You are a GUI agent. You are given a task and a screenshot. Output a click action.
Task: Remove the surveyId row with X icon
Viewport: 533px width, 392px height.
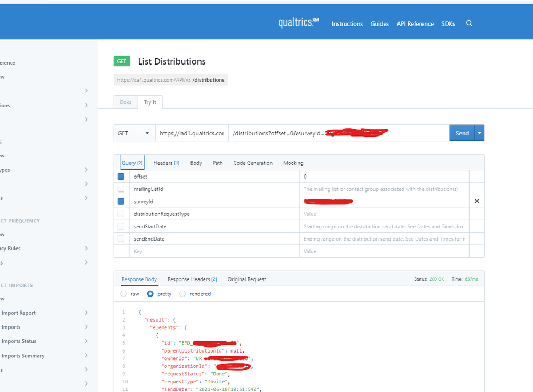tap(476, 201)
